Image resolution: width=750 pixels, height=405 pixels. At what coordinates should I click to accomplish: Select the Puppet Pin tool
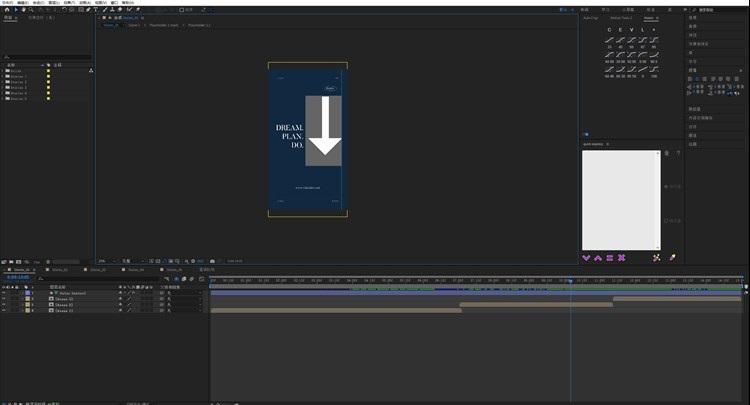click(138, 10)
